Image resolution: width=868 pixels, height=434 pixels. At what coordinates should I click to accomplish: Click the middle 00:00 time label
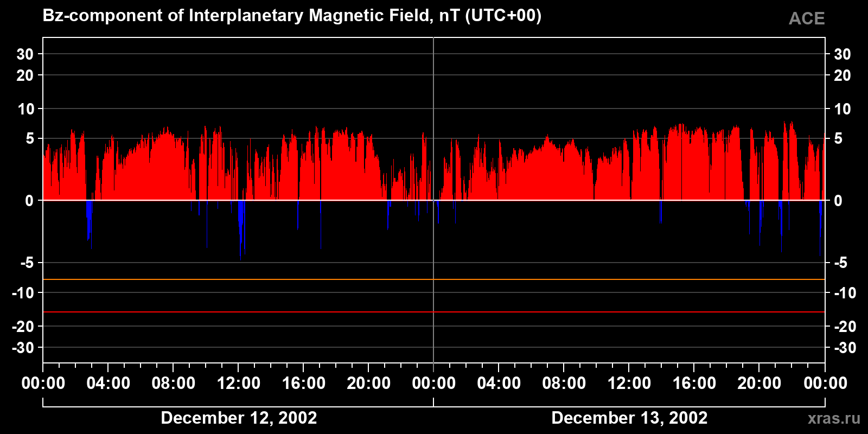tap(434, 383)
